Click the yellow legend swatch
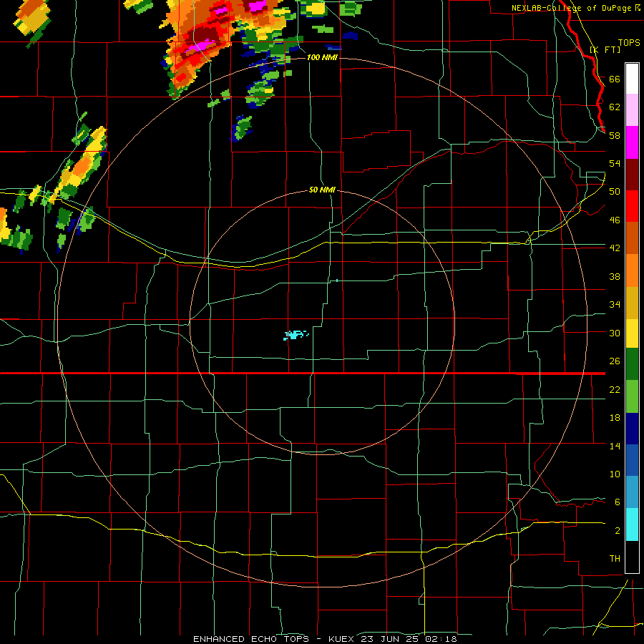 pyautogui.click(x=632, y=333)
